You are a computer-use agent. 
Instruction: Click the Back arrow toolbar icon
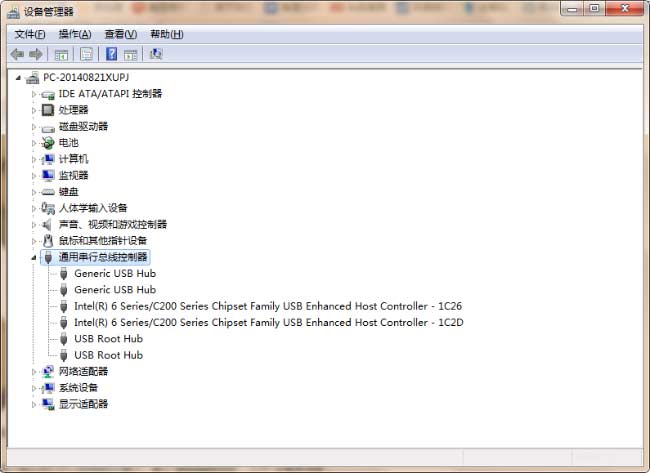point(17,54)
